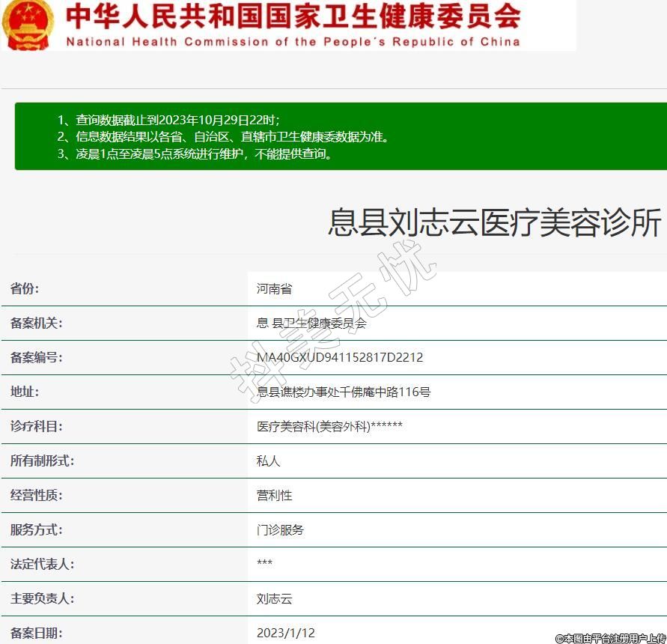Select the record number MA40GXUD941152817D2212
Screen dimensions: 667x644
340,357
